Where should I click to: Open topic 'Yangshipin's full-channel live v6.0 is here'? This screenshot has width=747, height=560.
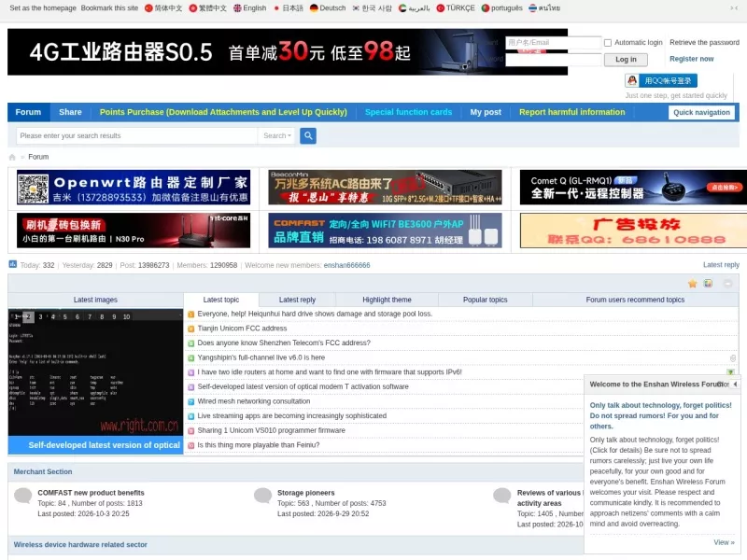pos(261,357)
